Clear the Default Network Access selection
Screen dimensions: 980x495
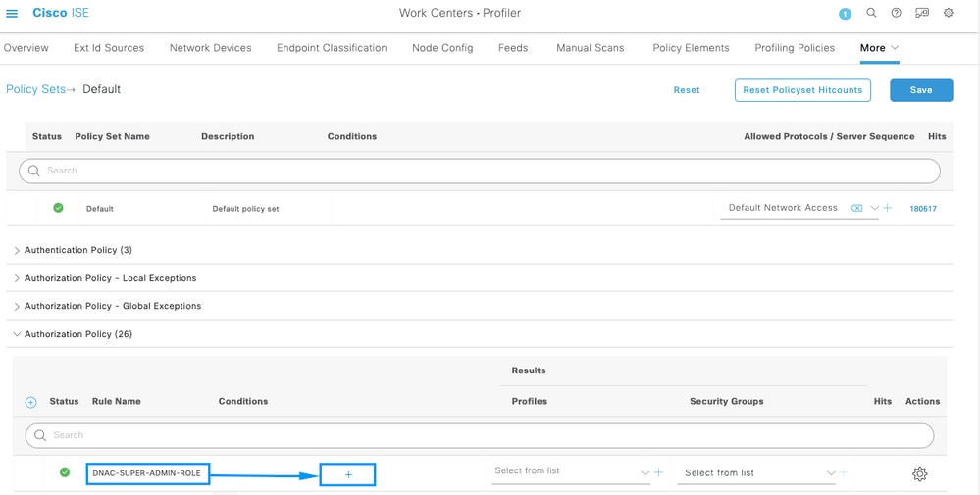[856, 208]
